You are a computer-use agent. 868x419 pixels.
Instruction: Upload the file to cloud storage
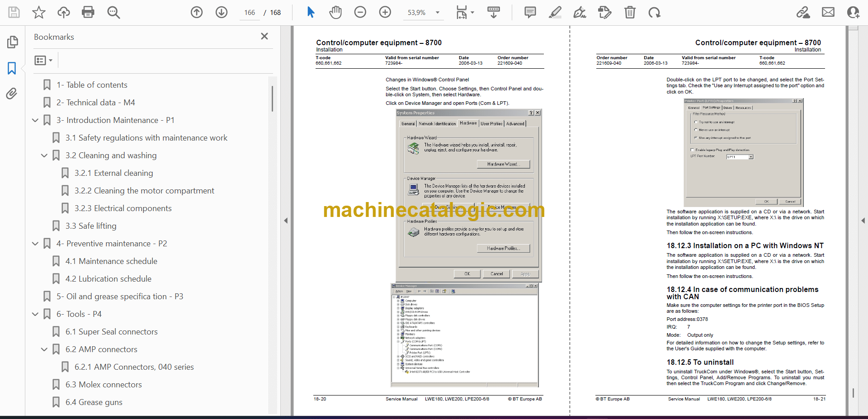(64, 12)
